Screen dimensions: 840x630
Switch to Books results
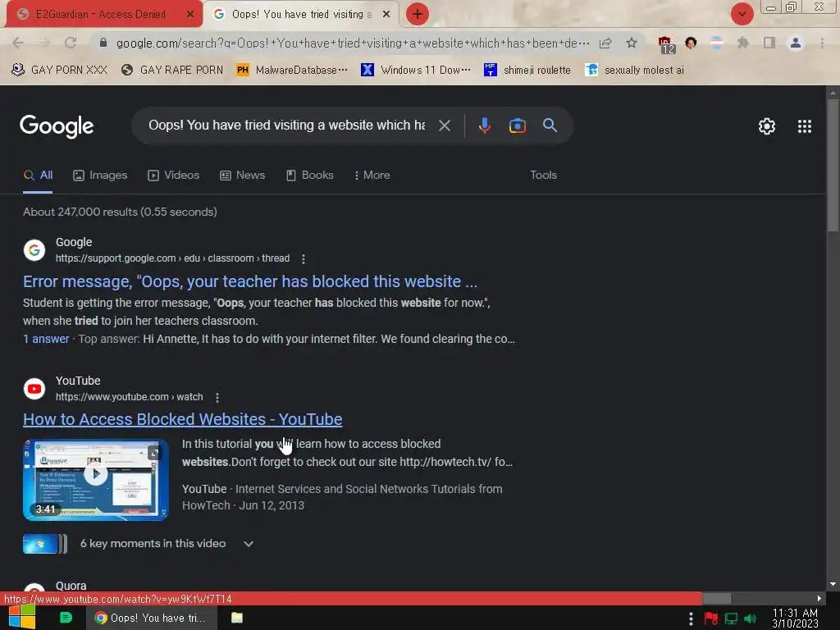click(x=309, y=176)
